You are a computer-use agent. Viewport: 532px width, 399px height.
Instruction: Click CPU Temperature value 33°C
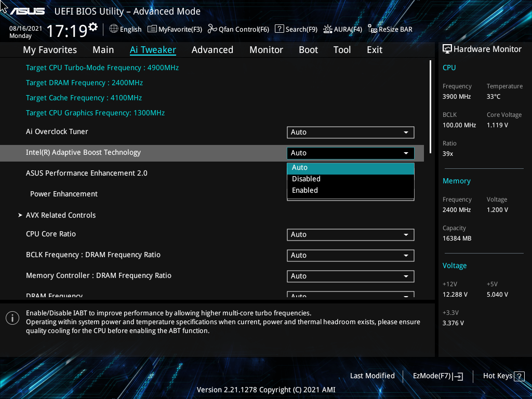tap(494, 97)
